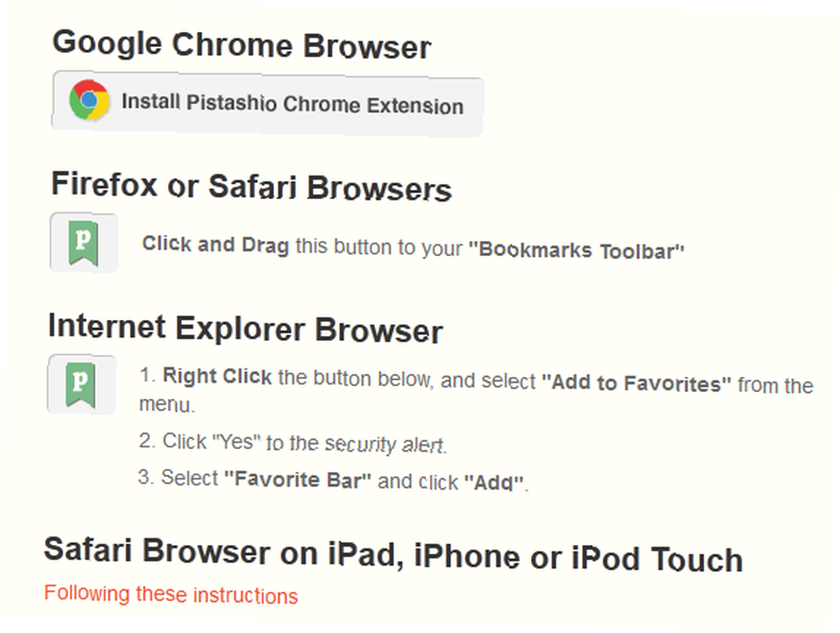Click the quoted Add text in step three
The image size is (840, 633).
click(494, 483)
